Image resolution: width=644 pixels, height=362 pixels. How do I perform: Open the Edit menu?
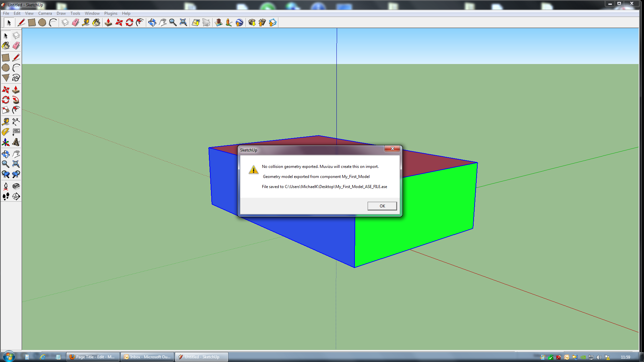(17, 13)
